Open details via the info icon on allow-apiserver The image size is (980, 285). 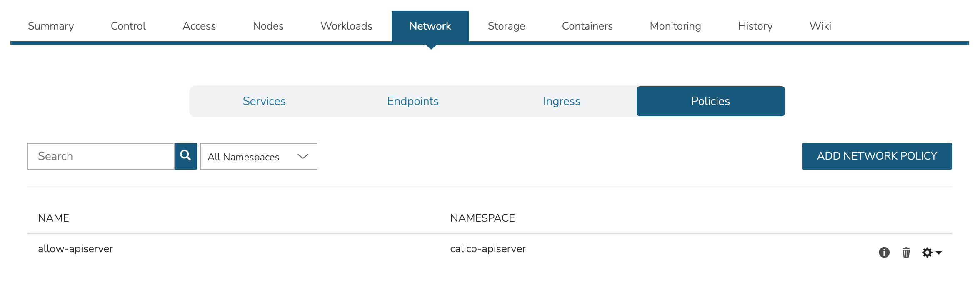884,252
